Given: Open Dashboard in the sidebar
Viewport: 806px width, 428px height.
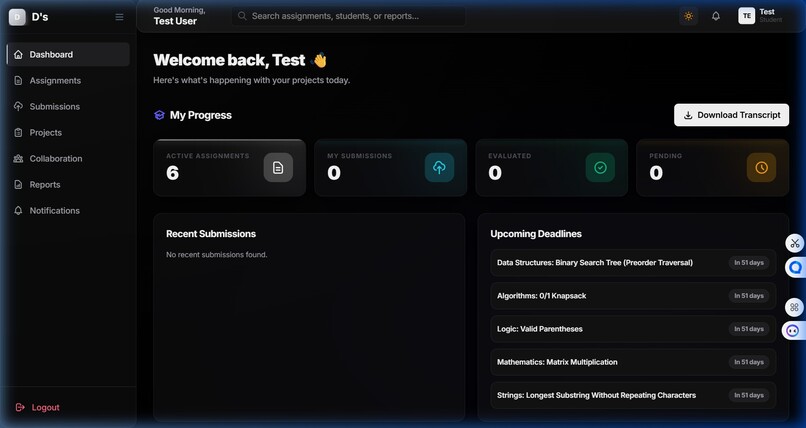Looking at the screenshot, I should tap(68, 54).
